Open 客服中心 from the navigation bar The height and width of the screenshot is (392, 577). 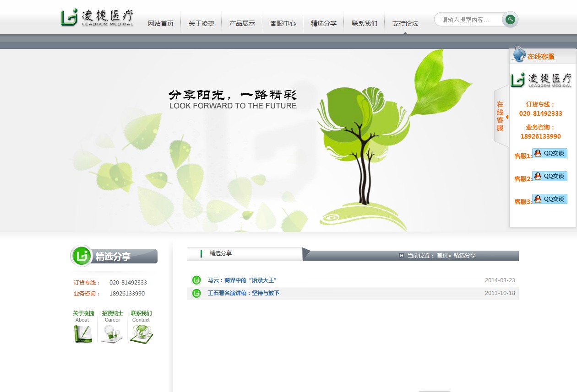[x=283, y=23]
